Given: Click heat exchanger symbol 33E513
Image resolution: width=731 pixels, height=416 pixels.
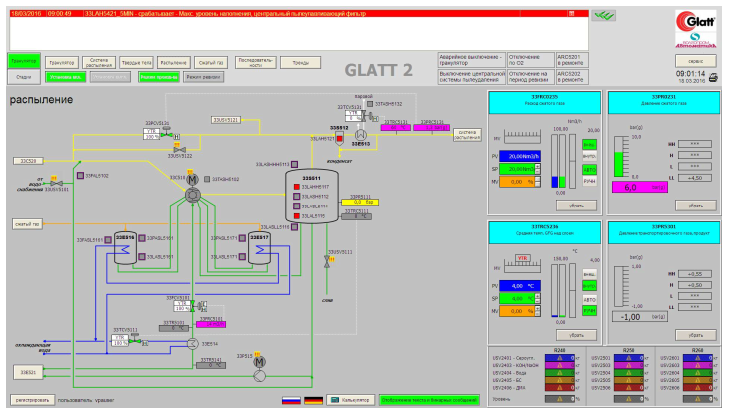Looking at the screenshot, I should (360, 135).
